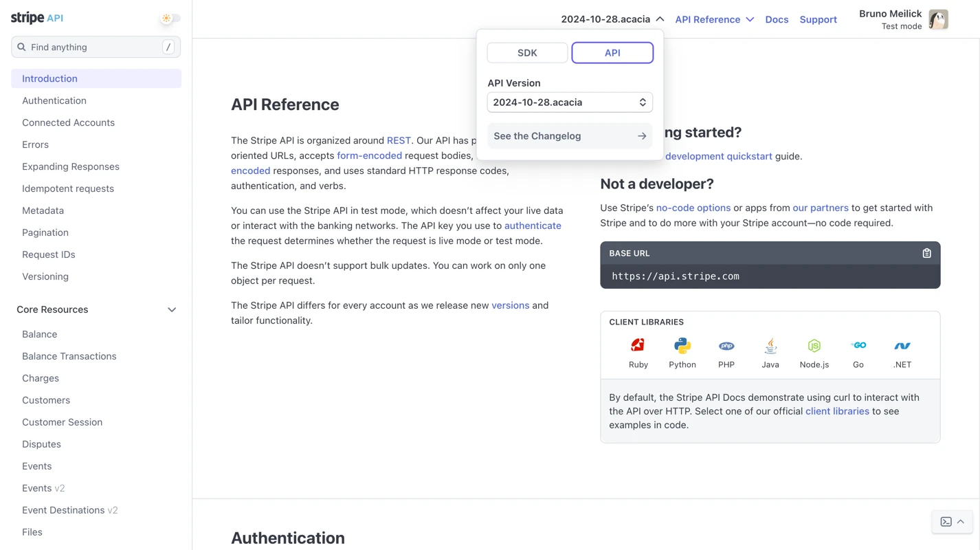Pick the Java client library icon
Screen dimensions: 980x550
click(x=770, y=346)
